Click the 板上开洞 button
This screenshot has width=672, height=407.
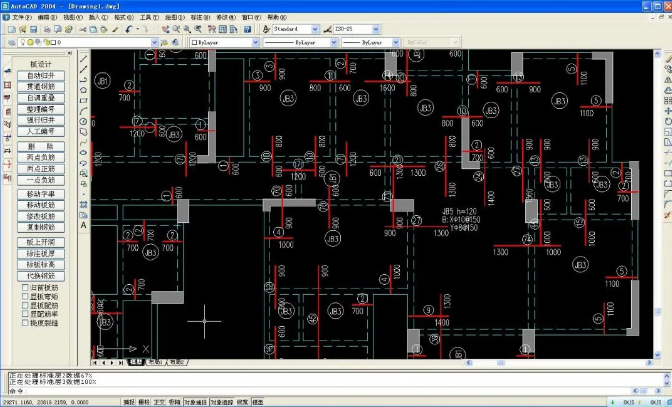pos(41,242)
